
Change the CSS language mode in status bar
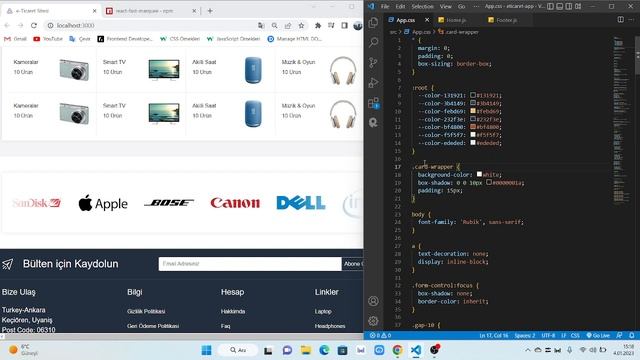click(575, 336)
